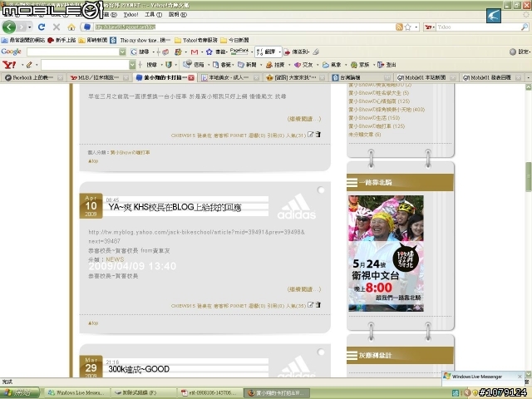Switch to the MLB Yahoo tab
The height and width of the screenshot is (399, 532).
(x=100, y=77)
